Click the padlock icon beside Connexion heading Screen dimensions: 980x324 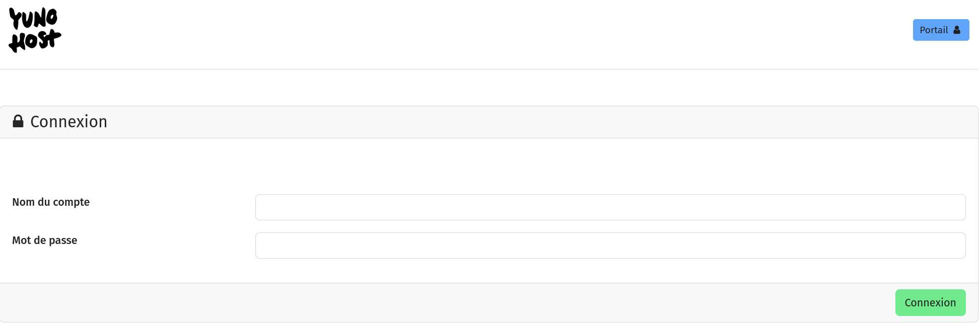click(18, 121)
